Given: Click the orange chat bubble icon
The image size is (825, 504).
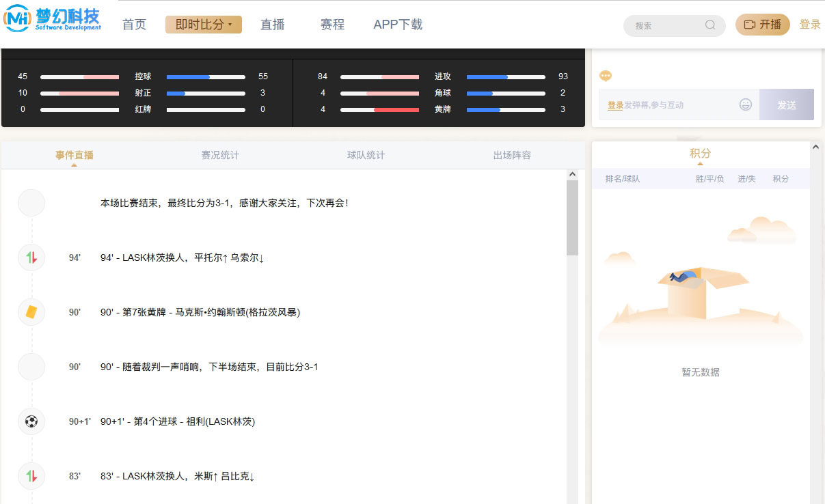Looking at the screenshot, I should (605, 76).
